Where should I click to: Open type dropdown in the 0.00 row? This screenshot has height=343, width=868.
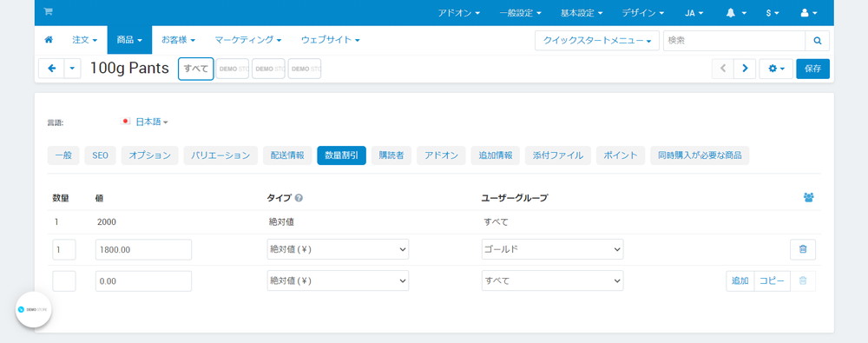[338, 281]
